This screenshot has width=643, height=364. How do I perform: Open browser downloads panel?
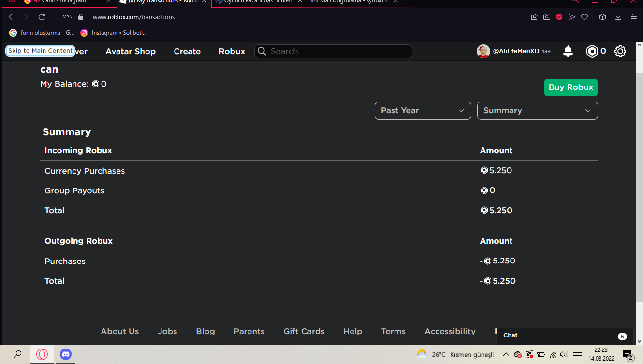(618, 17)
